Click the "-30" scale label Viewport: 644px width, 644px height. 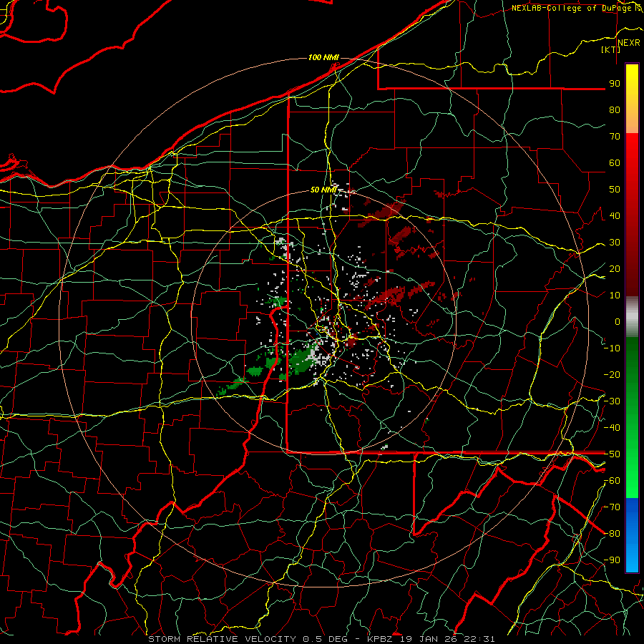tap(612, 401)
